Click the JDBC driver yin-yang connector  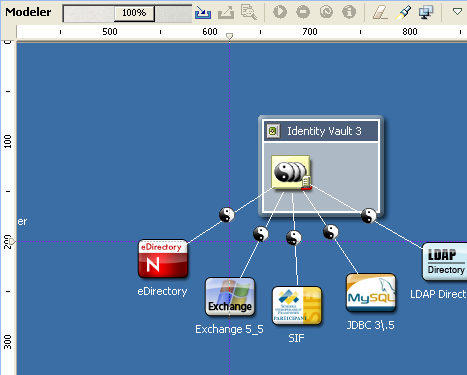pyautogui.click(x=331, y=232)
